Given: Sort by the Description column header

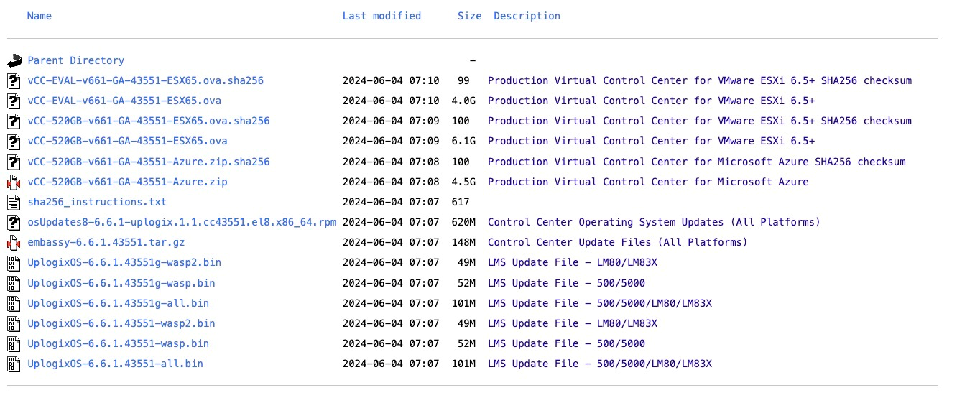Looking at the screenshot, I should [527, 16].
